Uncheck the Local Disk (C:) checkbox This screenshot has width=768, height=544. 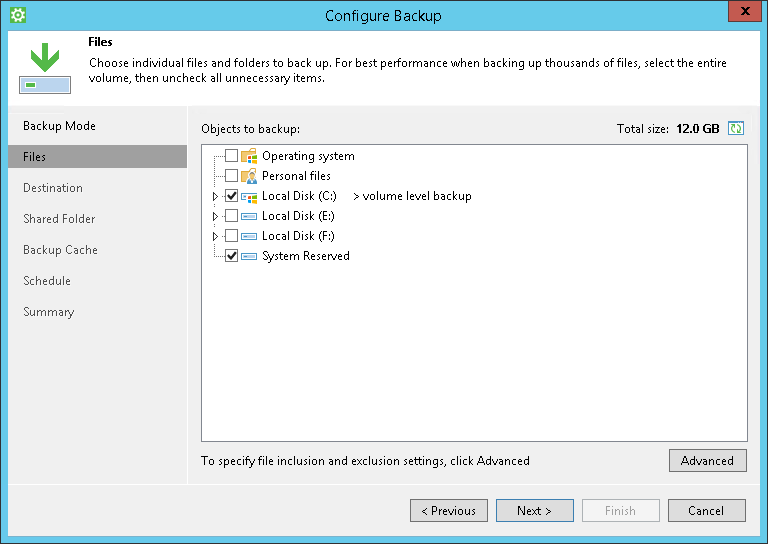pyautogui.click(x=231, y=196)
